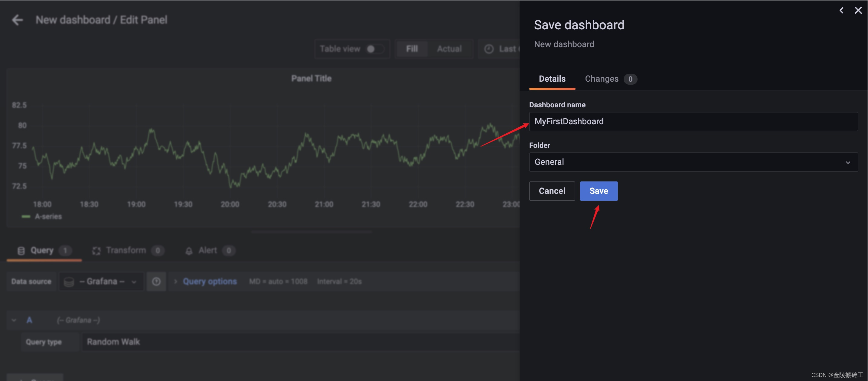
Task: Click the back arrow icon
Action: click(18, 20)
